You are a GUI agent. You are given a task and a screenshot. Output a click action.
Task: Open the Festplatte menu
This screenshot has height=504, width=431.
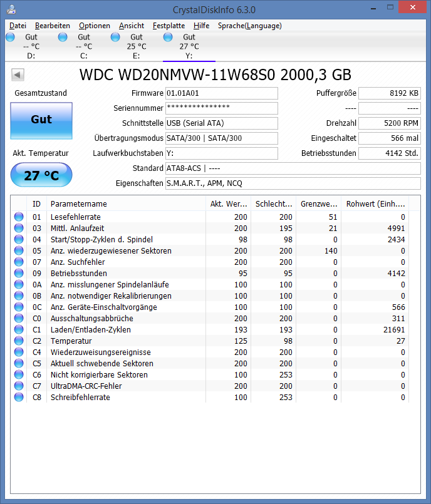click(x=169, y=26)
